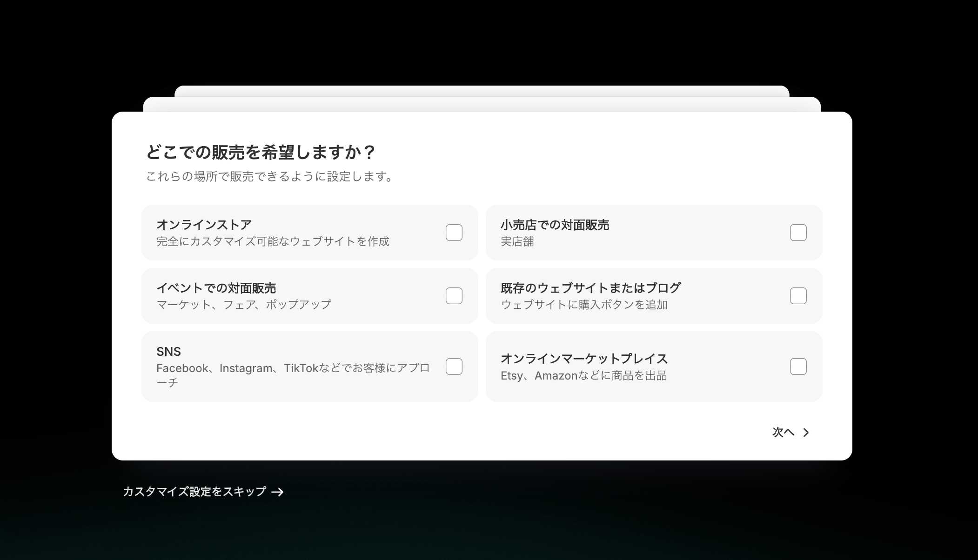Check the オンラインマーケットプレイス checkbox
The height and width of the screenshot is (560, 978).
pos(798,367)
